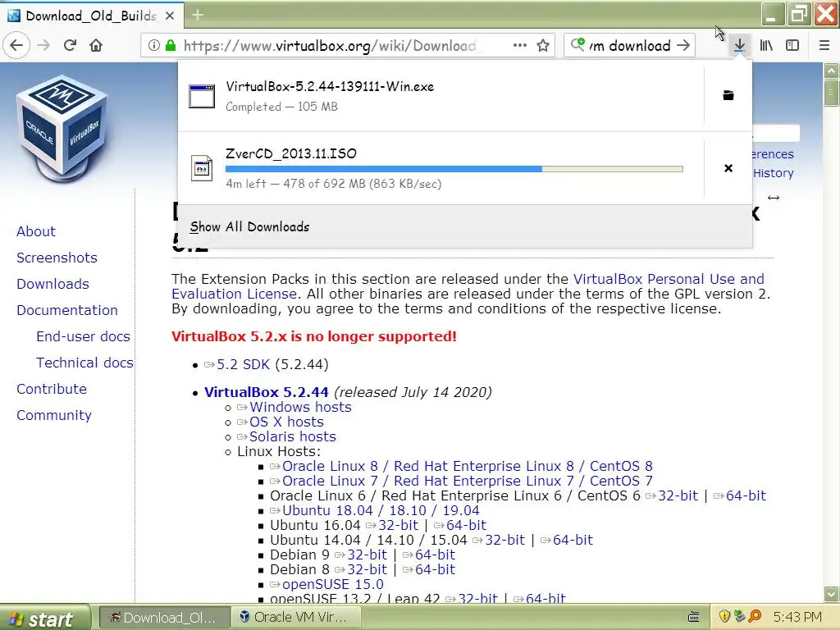This screenshot has height=630, width=840.
Task: Click the page scrollbar up arrow
Action: pyautogui.click(x=831, y=71)
